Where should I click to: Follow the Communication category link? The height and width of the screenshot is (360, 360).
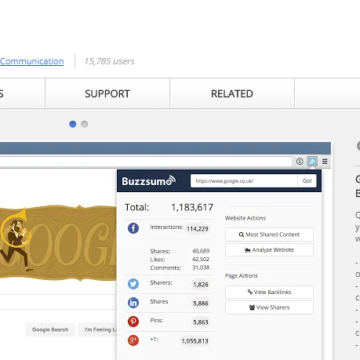click(x=32, y=61)
